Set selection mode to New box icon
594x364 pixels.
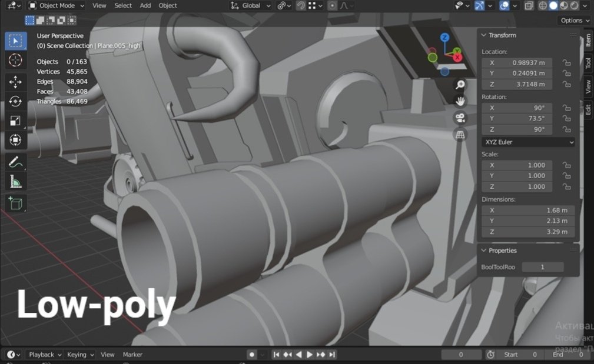tap(29, 21)
